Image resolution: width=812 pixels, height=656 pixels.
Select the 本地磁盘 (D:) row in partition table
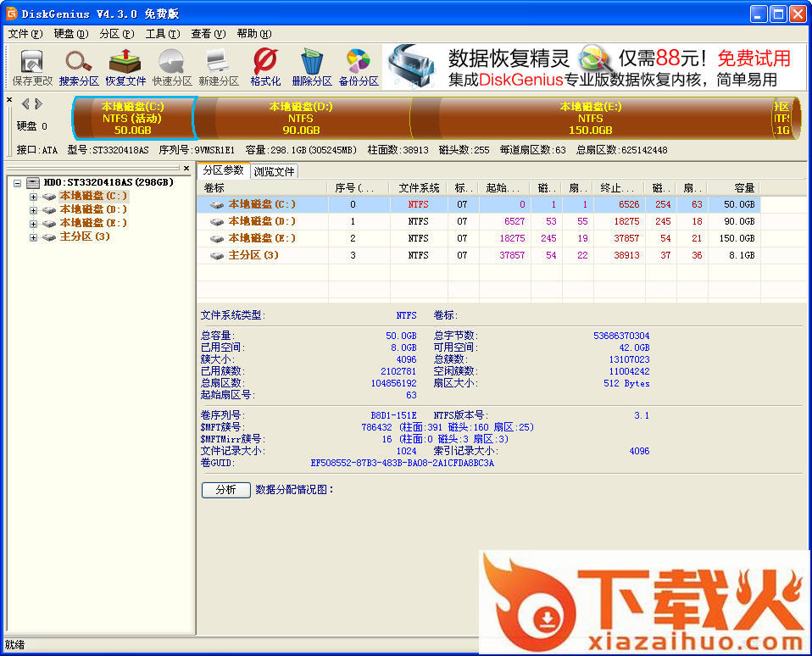click(x=479, y=221)
